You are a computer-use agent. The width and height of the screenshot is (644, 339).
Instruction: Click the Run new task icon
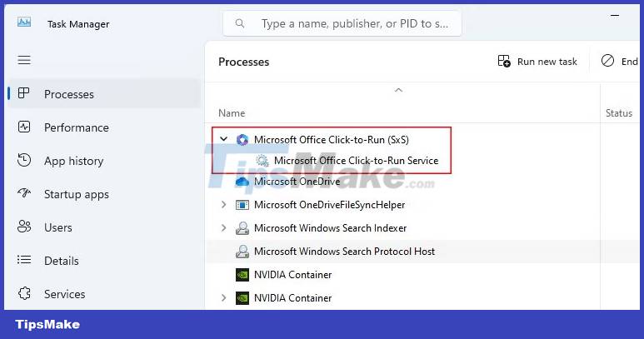(504, 61)
